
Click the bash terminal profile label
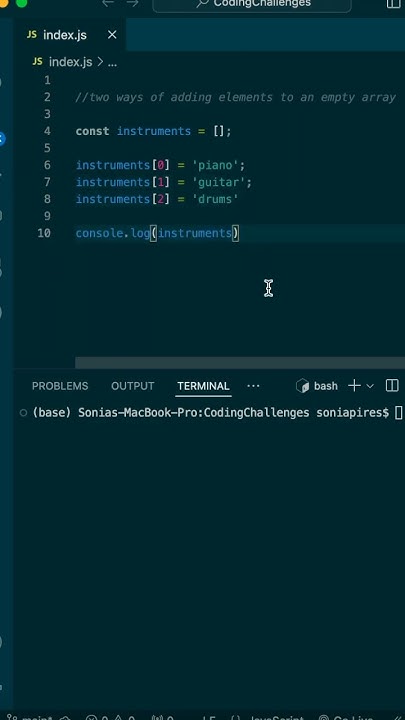(x=326, y=386)
